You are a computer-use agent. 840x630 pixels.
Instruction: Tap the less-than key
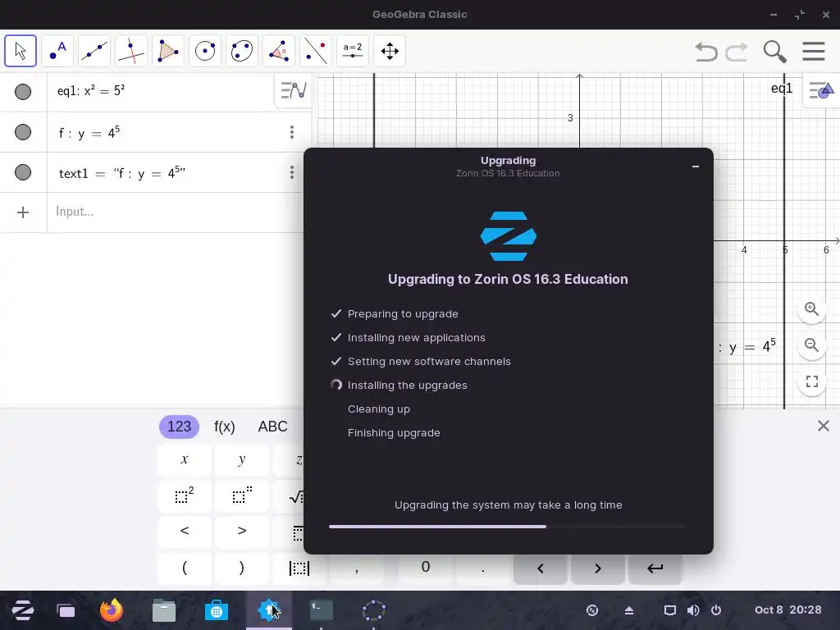pos(185,532)
